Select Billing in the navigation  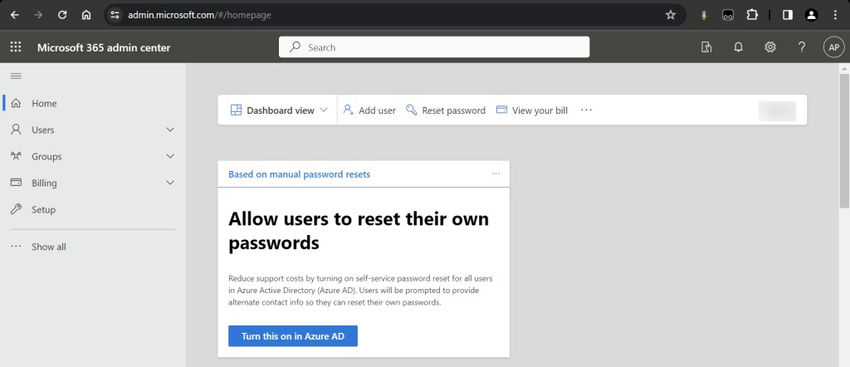click(x=44, y=183)
